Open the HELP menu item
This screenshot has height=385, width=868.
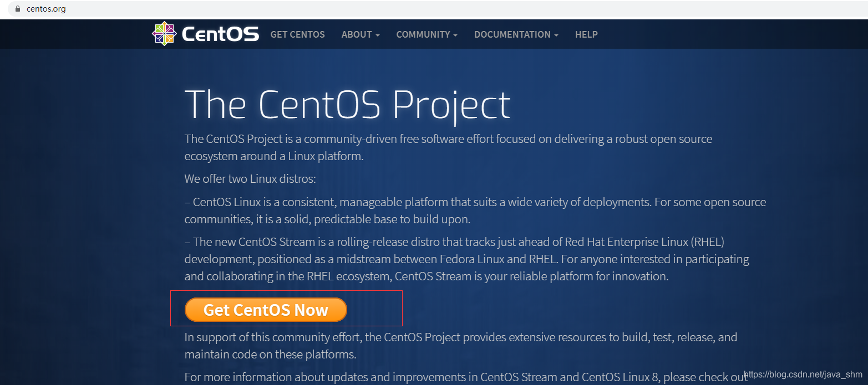(x=586, y=34)
